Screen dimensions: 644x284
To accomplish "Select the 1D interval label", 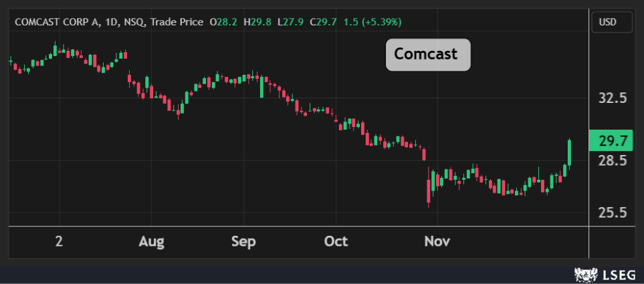I will coord(108,22).
